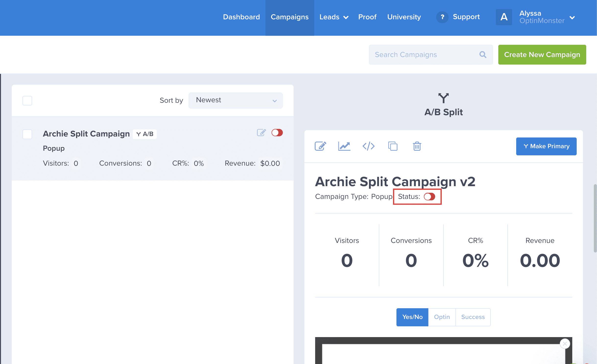Select the Archie Split Campaign checkbox
The image size is (597, 364).
(x=27, y=134)
